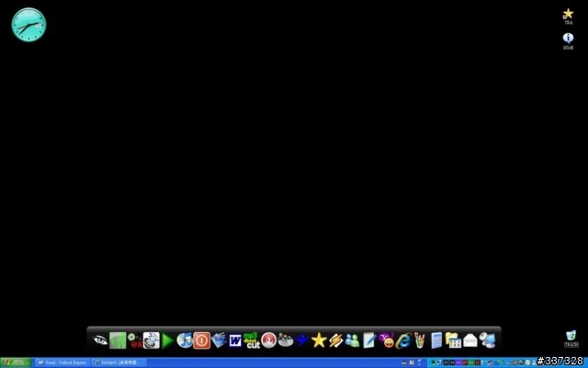Open the blue info bubble desktop icon
588x368 pixels.
[x=568, y=40]
